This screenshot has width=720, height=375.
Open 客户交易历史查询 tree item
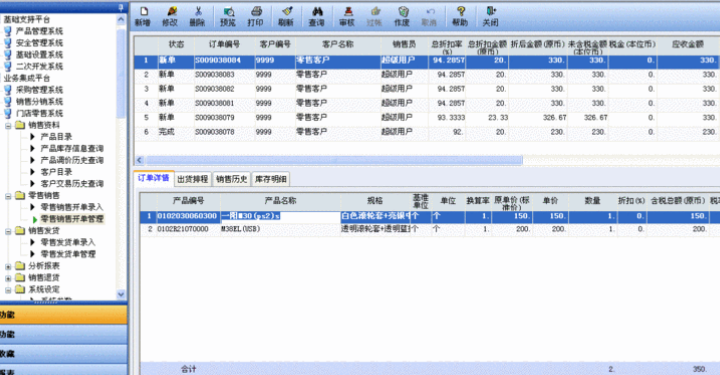pos(72,184)
